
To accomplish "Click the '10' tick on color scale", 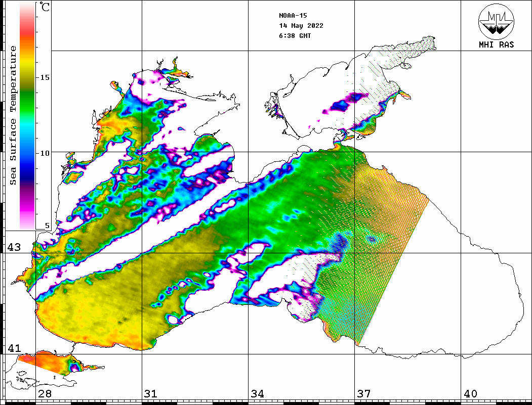I will coord(45,153).
